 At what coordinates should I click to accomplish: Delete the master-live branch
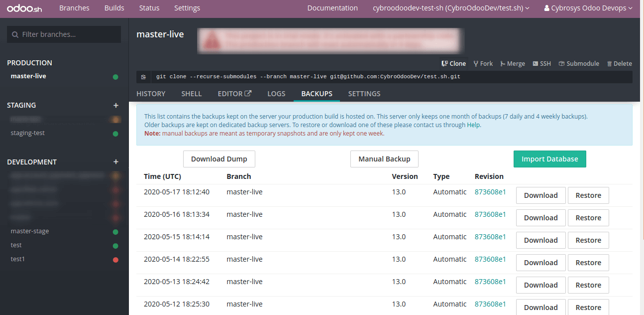click(619, 63)
